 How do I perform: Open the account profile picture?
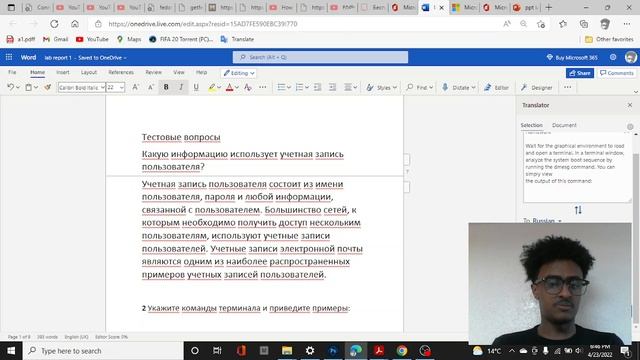pyautogui.click(x=631, y=58)
